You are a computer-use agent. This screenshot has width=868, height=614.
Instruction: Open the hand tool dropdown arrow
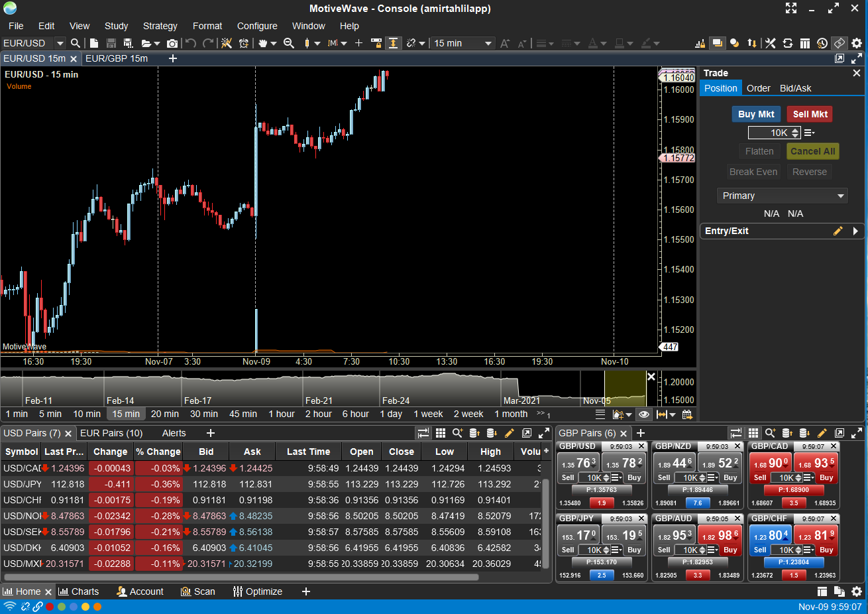[273, 44]
